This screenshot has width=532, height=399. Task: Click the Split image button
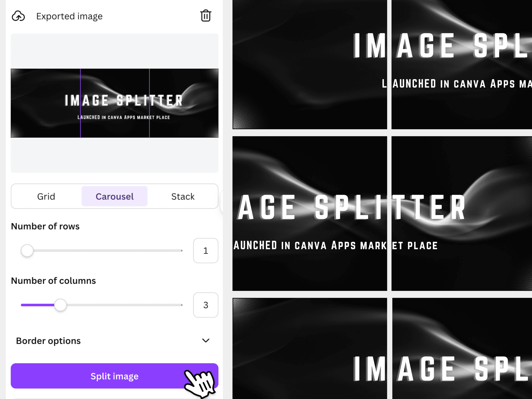tap(114, 376)
